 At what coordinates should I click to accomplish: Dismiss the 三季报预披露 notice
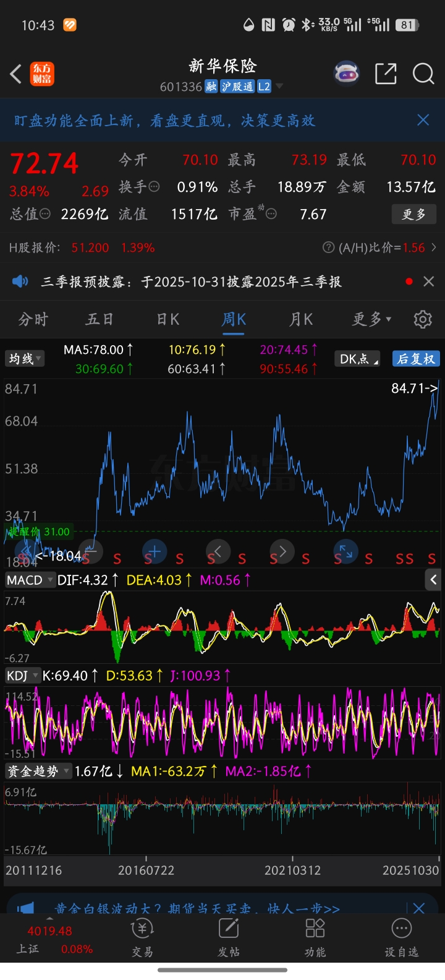pyautogui.click(x=429, y=282)
